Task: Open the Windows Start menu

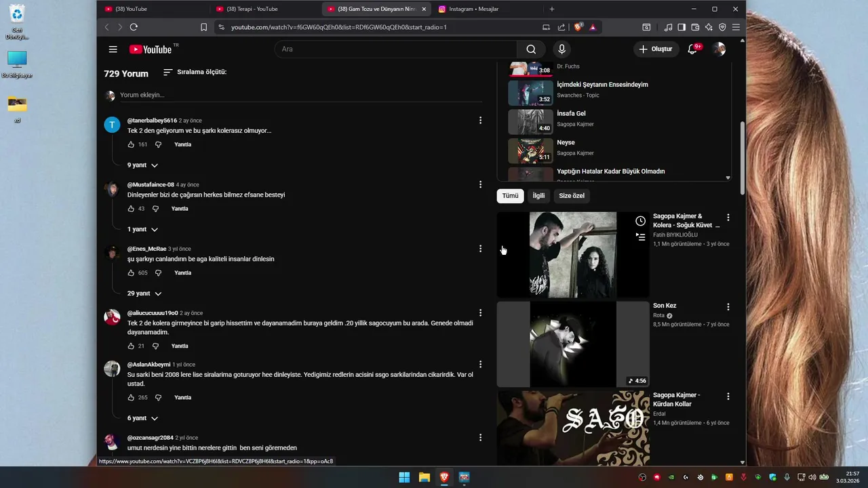Action: 404,477
